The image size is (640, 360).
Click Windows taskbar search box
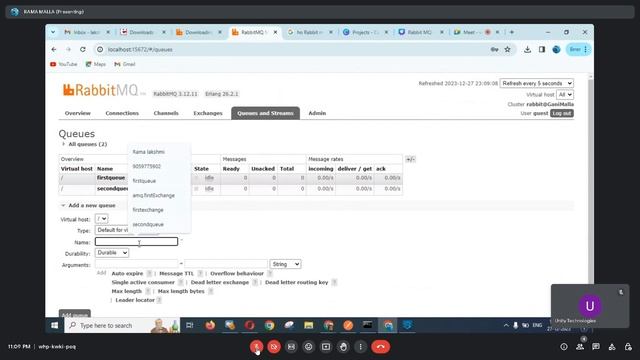[122, 325]
